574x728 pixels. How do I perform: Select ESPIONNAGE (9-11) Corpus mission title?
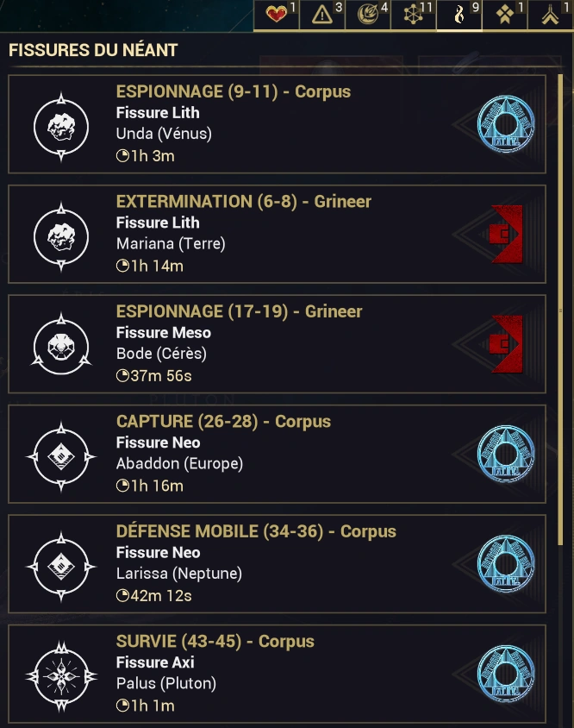coord(233,91)
